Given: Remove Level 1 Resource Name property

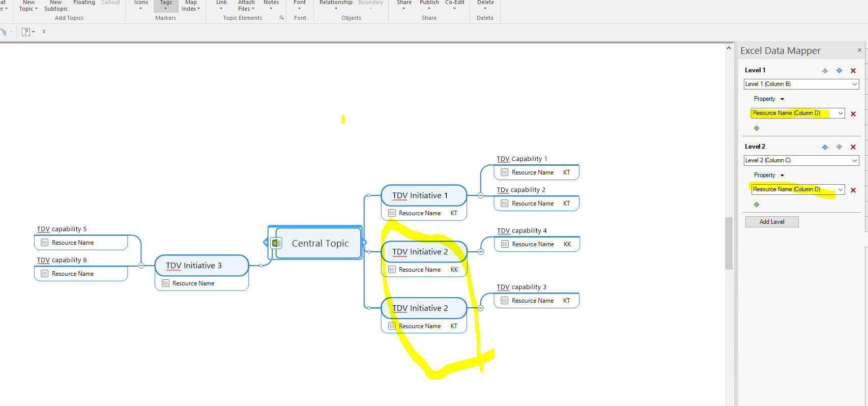Looking at the screenshot, I should [x=853, y=114].
